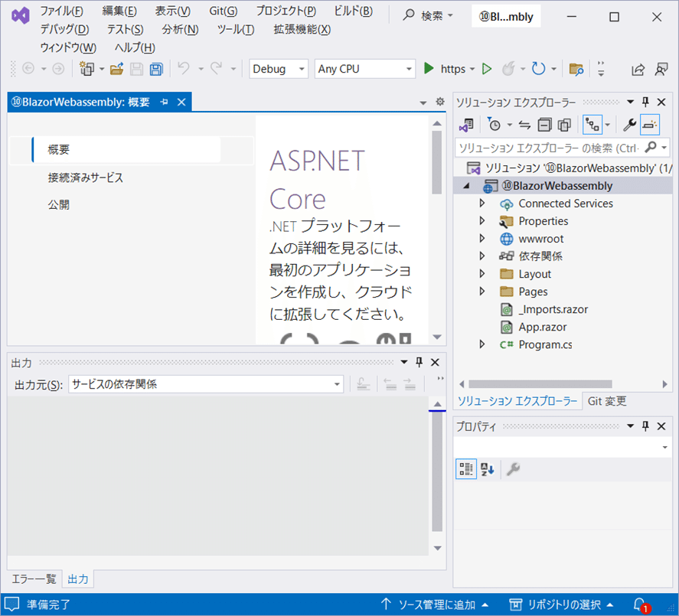Screen dimensions: 679x616
Task: Toggle pin on Properties panel
Action: [x=645, y=426]
